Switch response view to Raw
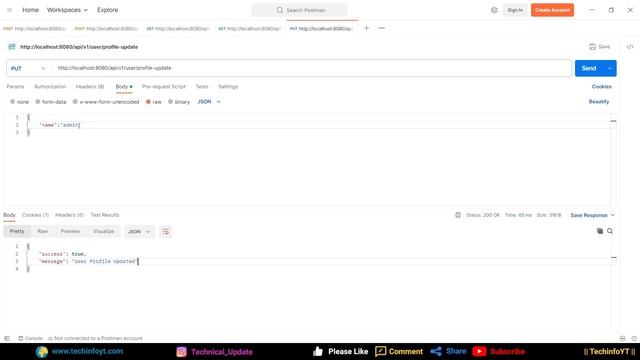Viewport: 640px width, 360px height. pyautogui.click(x=42, y=231)
